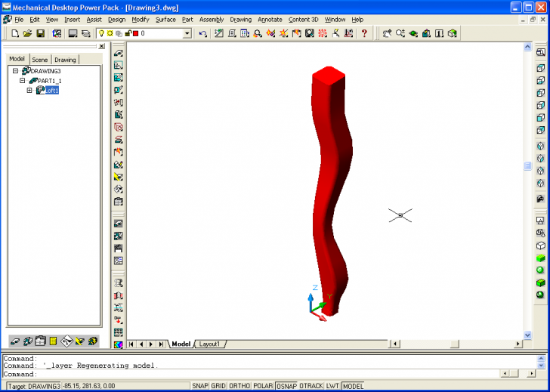
Task: Open the layer list dropdown arrow
Action: [187, 34]
